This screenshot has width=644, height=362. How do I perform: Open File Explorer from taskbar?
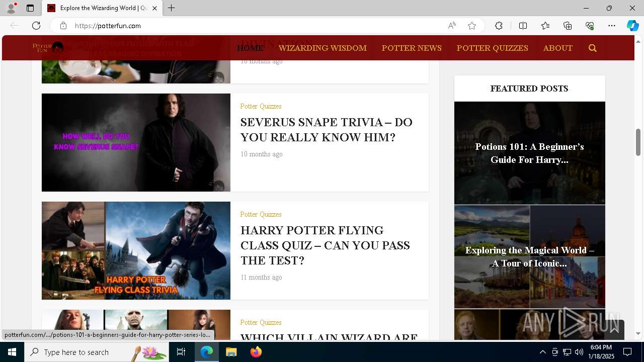click(x=231, y=352)
